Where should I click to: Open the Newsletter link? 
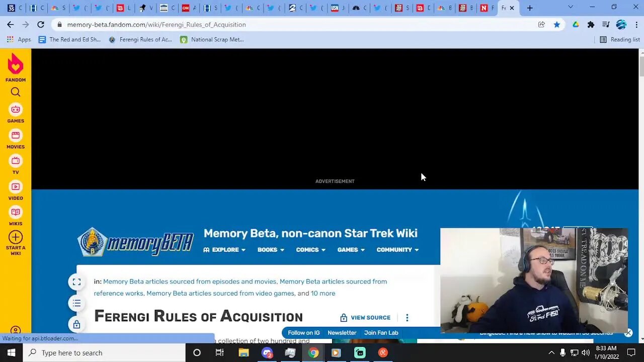click(342, 333)
